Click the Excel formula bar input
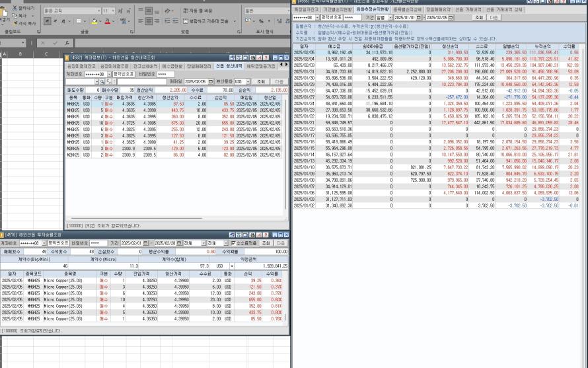588x368 pixels. click(183, 43)
